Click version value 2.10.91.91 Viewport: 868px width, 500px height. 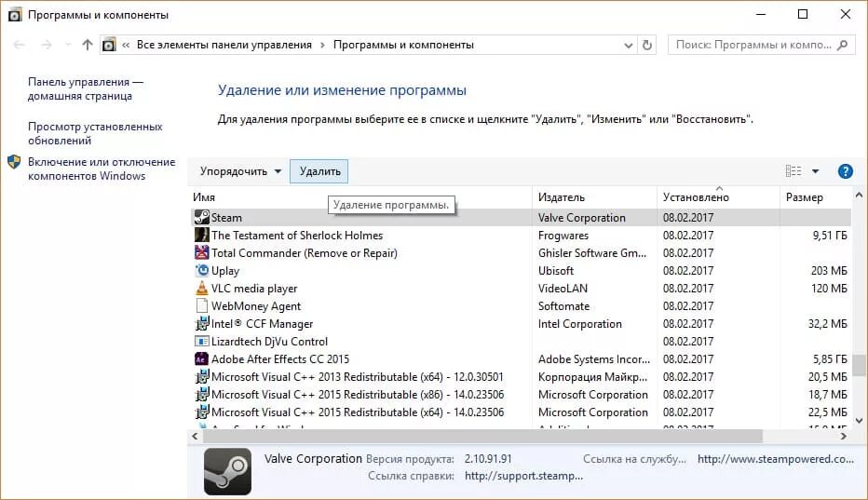(488, 459)
